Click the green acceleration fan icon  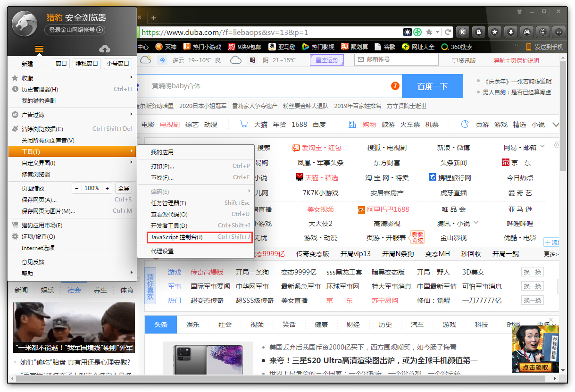pyautogui.click(x=417, y=32)
